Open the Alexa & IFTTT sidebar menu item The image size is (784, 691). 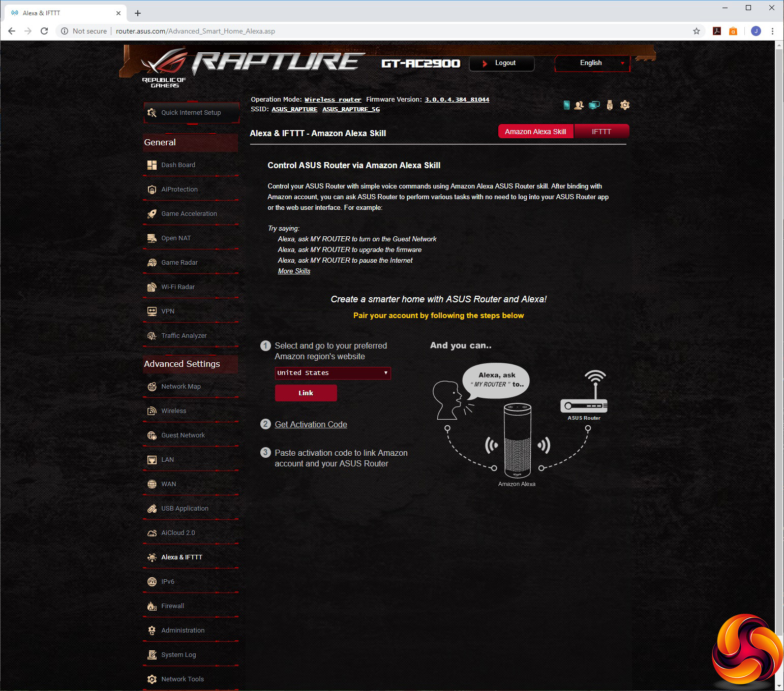(191, 557)
